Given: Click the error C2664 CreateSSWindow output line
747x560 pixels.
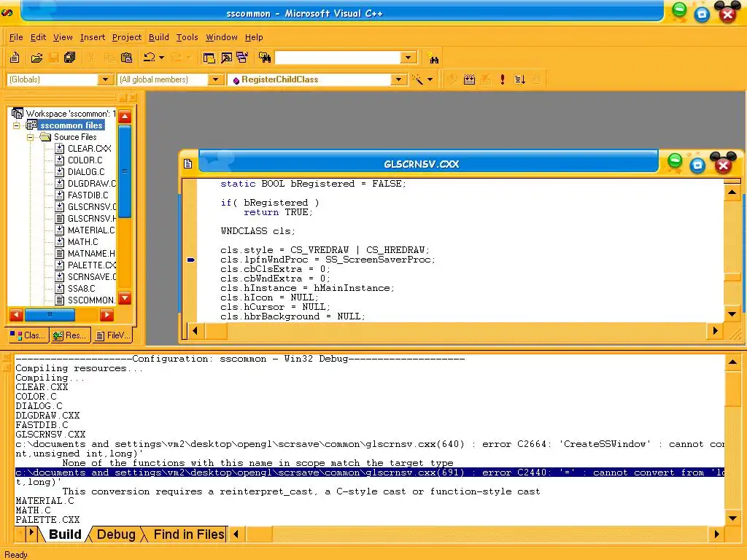Looking at the screenshot, I should pos(370,444).
